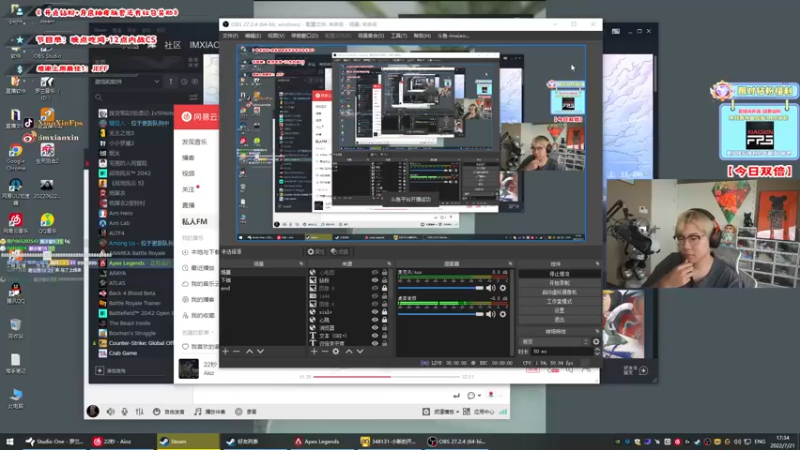This screenshot has height=450, width=800.
Task: Open Google Chrome desktop icon
Action: click(x=15, y=157)
